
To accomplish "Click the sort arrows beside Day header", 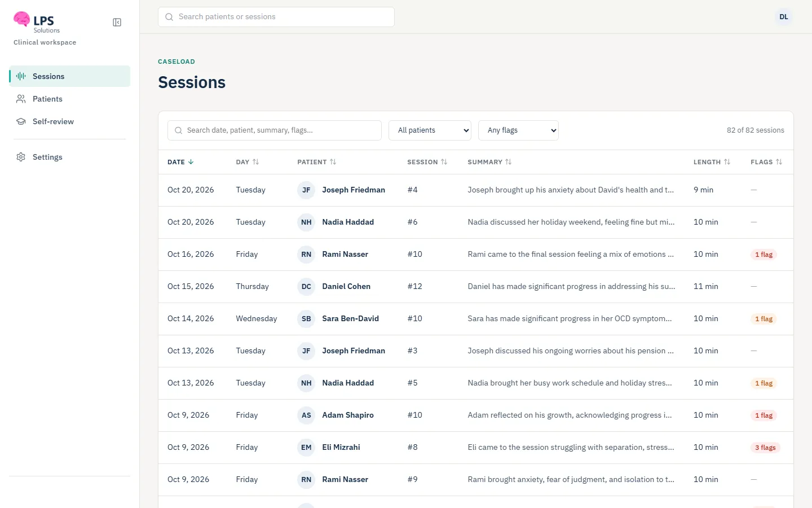I will [255, 162].
